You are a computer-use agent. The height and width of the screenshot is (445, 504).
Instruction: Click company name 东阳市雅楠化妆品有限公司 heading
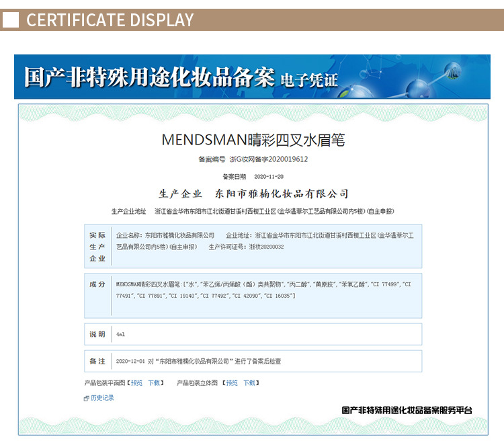point(282,194)
